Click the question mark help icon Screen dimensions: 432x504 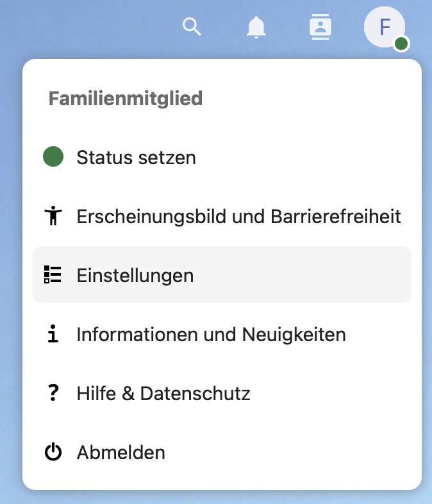pos(53,393)
